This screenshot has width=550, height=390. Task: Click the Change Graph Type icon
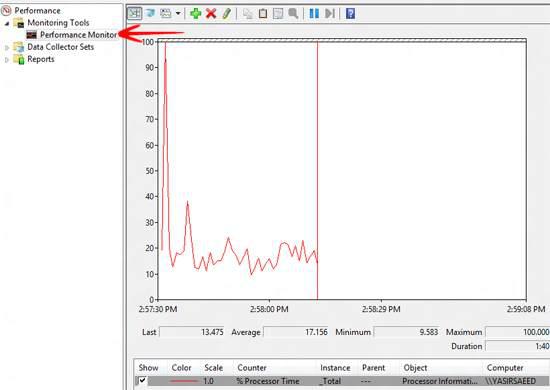pos(166,13)
